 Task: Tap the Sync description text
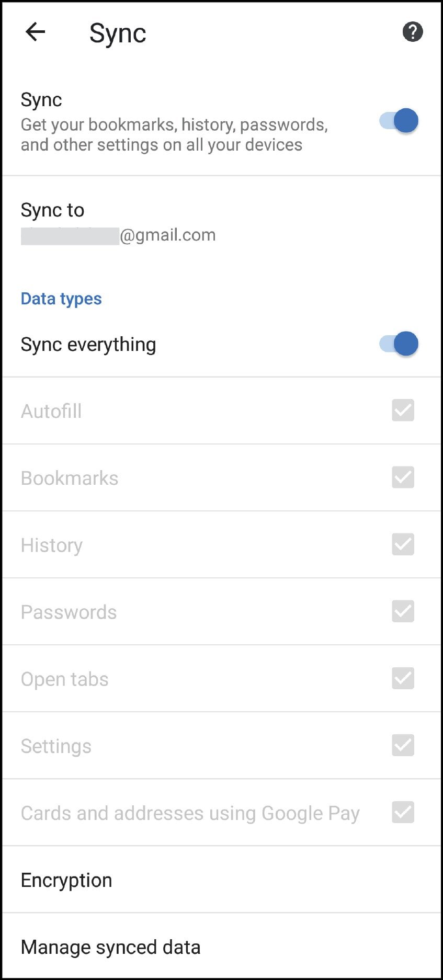(x=174, y=134)
